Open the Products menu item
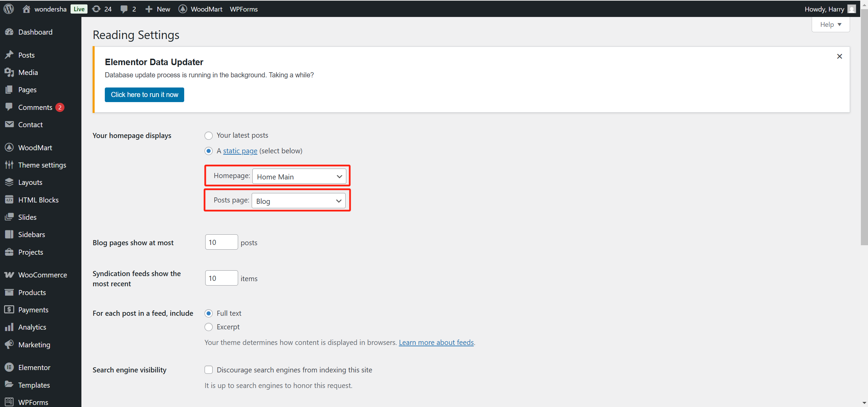This screenshot has height=407, width=868. coord(32,292)
